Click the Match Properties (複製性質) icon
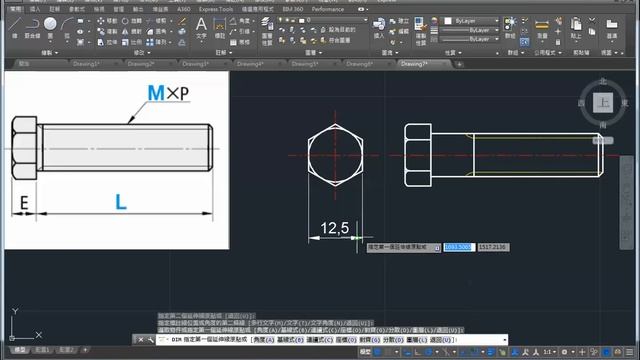Screen dimensions: 640x360 [420, 31]
